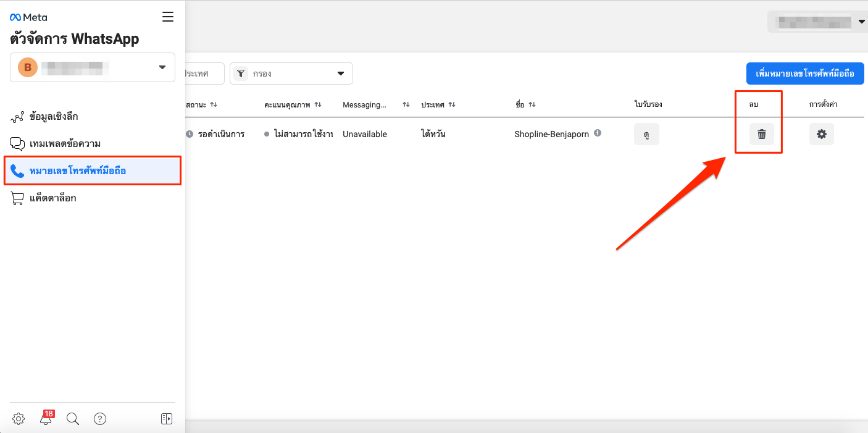This screenshot has width=868, height=433.
Task: Open the help question mark icon
Action: [100, 419]
